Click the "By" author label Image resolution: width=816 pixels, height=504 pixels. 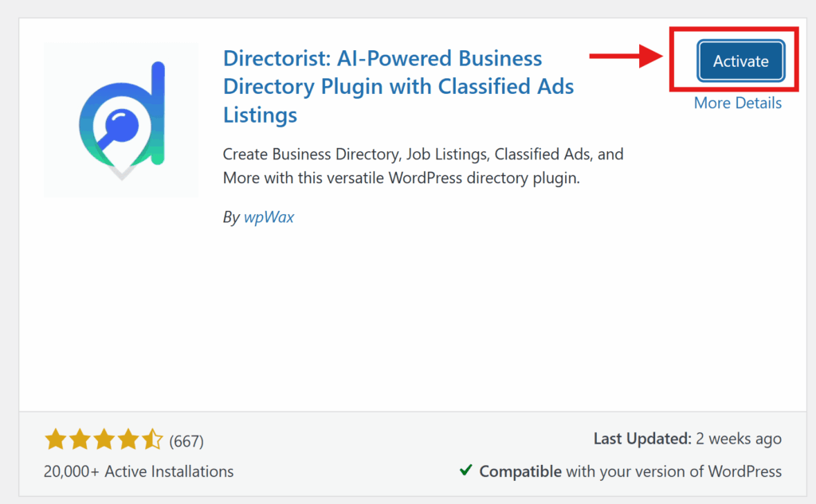pyautogui.click(x=231, y=217)
